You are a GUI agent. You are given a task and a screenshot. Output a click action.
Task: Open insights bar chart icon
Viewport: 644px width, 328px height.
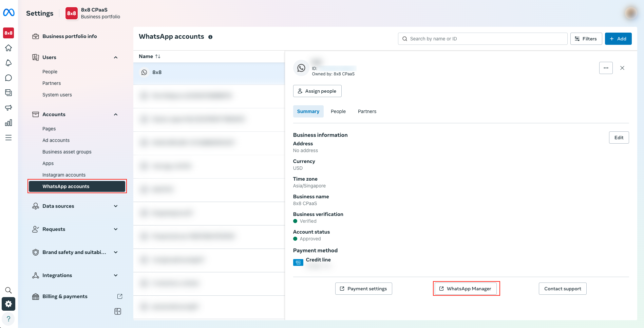click(8, 123)
